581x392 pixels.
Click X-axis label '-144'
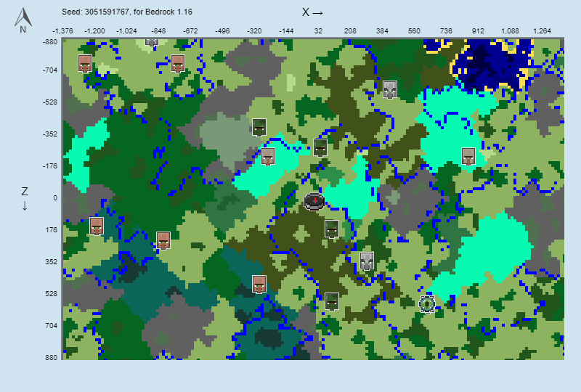(286, 31)
